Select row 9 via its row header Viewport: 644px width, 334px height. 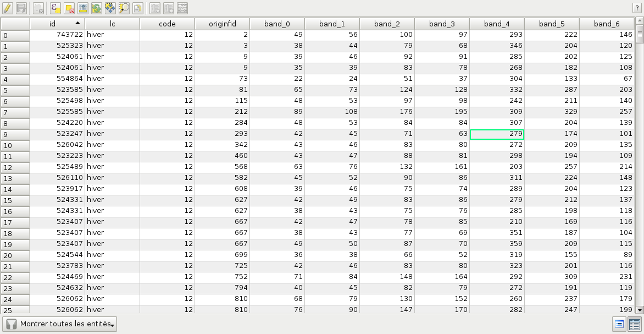click(15, 134)
